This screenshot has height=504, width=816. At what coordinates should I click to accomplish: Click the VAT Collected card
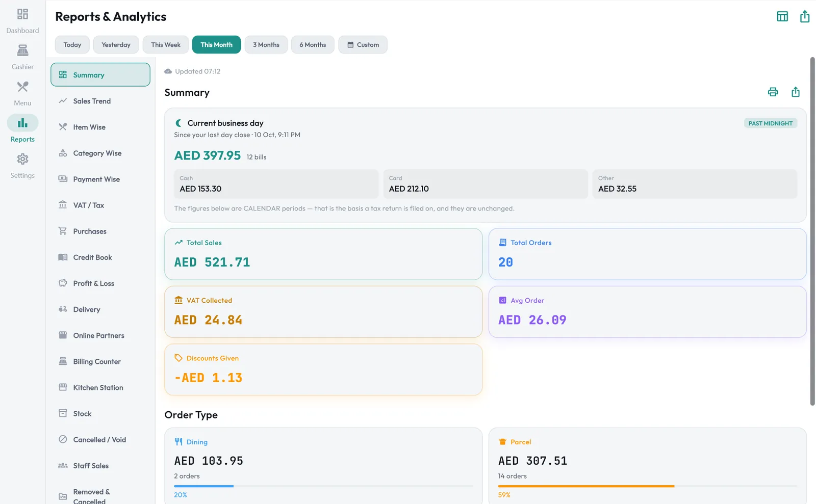pyautogui.click(x=323, y=312)
